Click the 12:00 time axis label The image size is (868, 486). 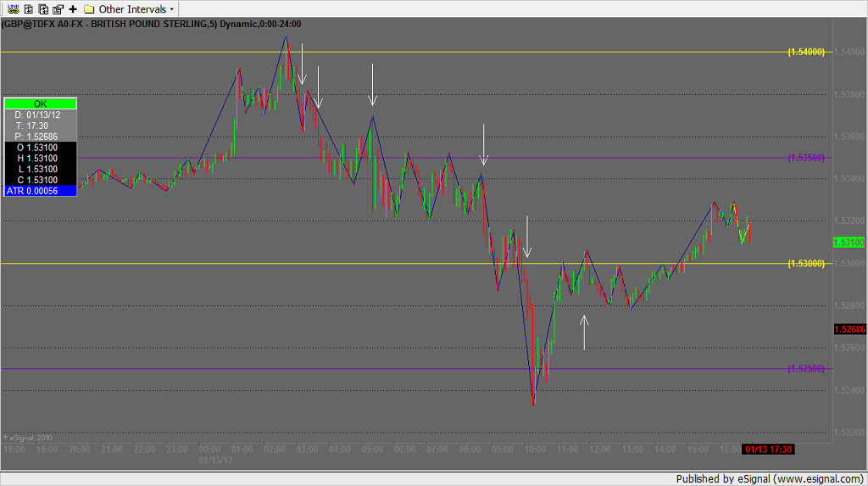pos(600,450)
